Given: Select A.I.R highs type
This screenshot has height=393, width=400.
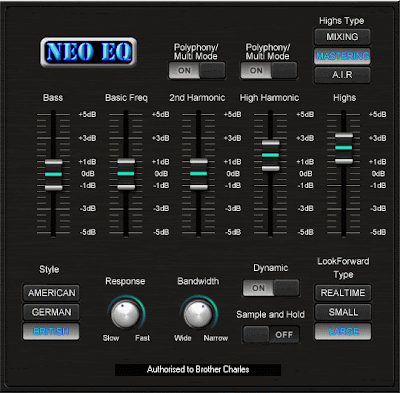Looking at the screenshot, I should (342, 75).
